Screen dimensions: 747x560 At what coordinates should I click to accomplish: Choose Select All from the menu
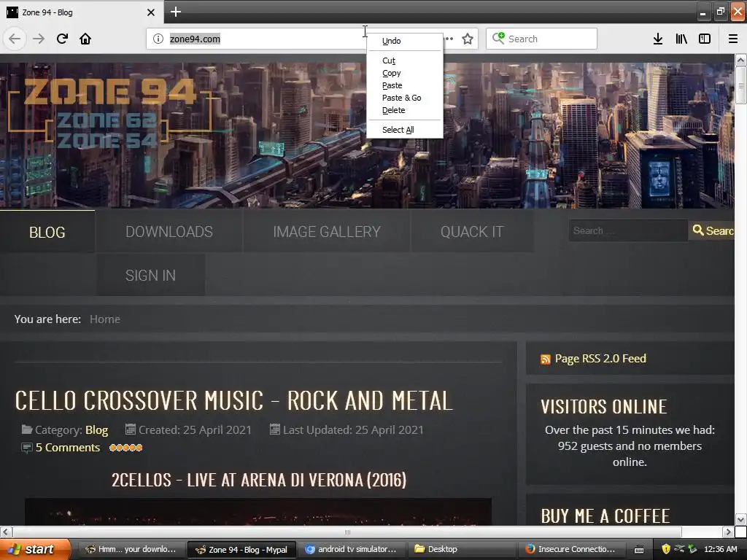click(x=405, y=130)
